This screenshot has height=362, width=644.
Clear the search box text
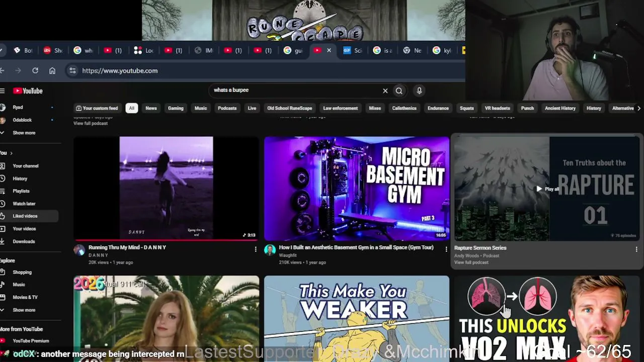click(385, 91)
